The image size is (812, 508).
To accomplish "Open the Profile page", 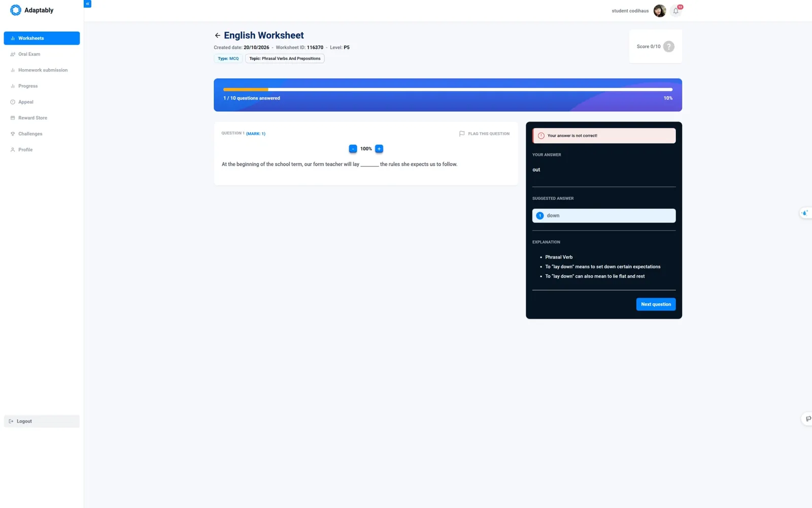I will click(42, 150).
